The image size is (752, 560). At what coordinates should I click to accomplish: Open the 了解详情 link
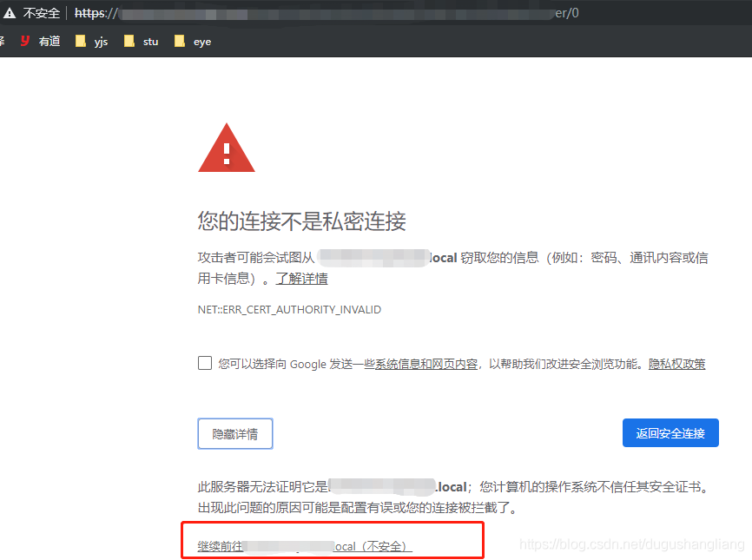[x=301, y=279]
